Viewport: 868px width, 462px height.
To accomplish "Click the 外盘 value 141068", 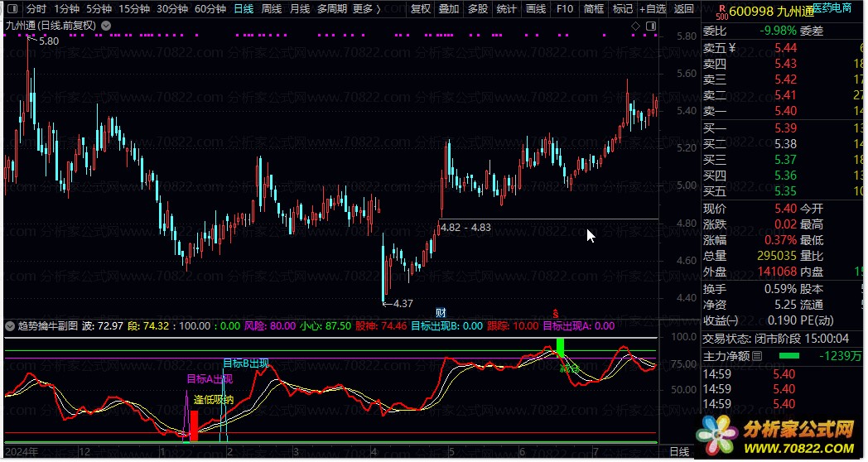I will (x=777, y=271).
